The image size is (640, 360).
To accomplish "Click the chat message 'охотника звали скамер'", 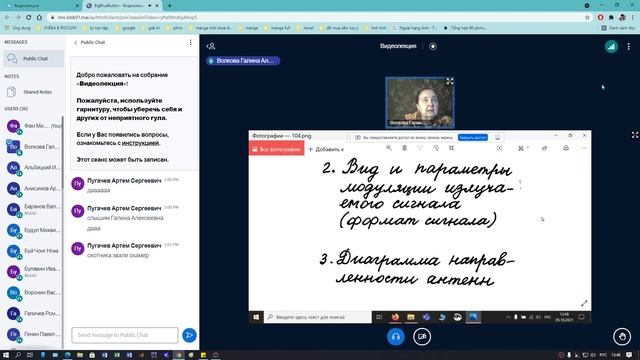I will pos(118,256).
